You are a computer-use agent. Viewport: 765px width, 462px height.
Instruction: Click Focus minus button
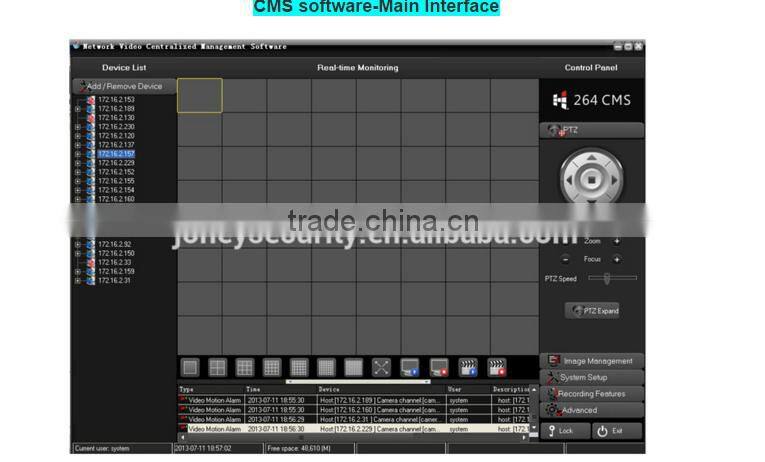[x=565, y=259]
